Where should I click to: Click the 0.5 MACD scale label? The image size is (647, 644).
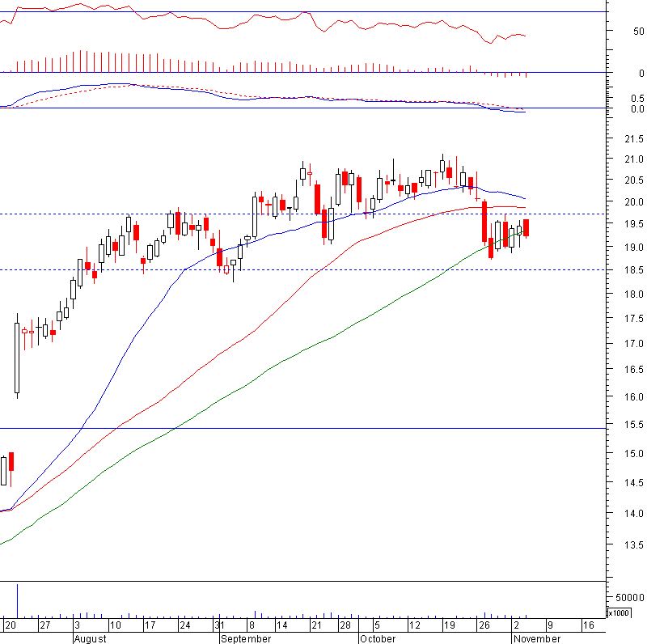tap(637, 99)
